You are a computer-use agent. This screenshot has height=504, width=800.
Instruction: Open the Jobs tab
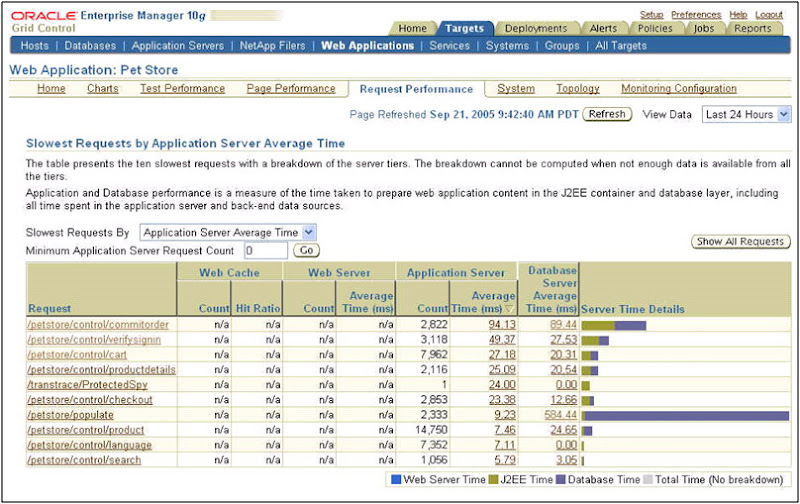[704, 29]
